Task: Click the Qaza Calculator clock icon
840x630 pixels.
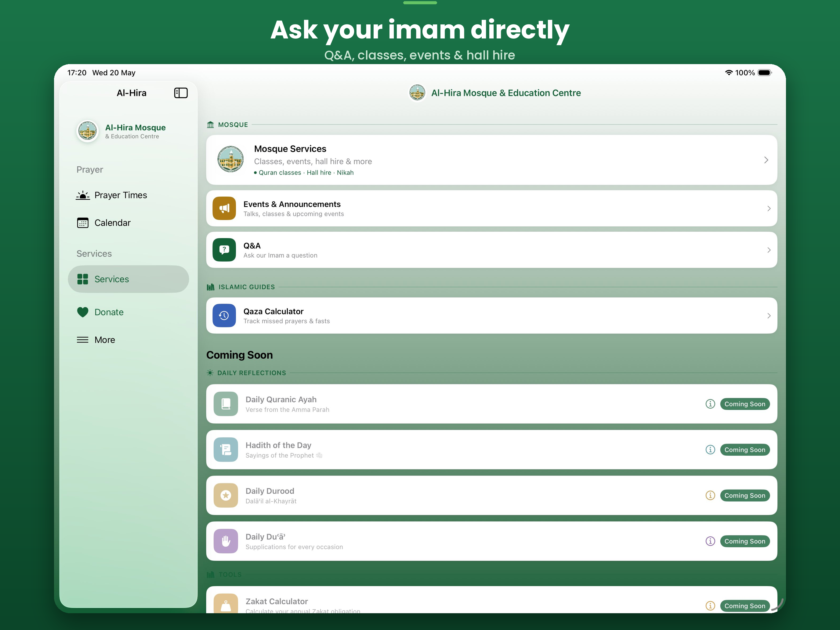Action: click(x=224, y=316)
